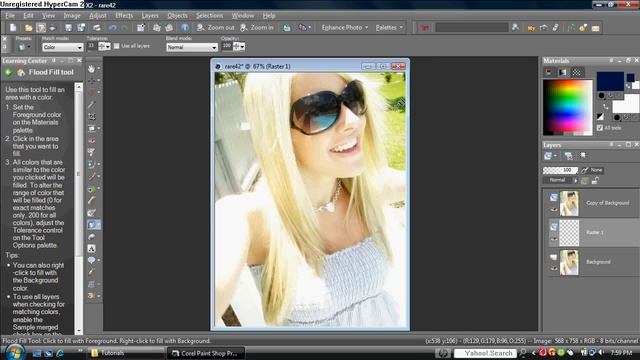Click the Zoom out button

[x=216, y=28]
